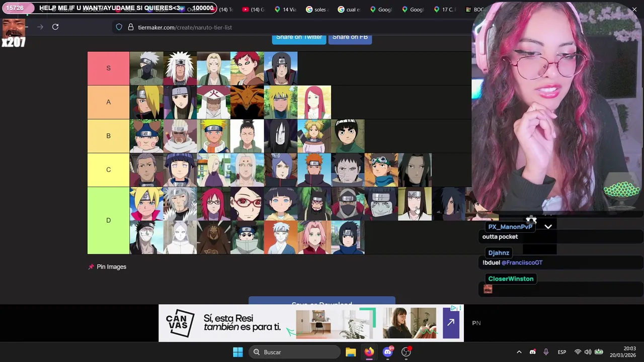The height and width of the screenshot is (362, 644).
Task: Select Shino with sunglasses in D tier
Action: (x=247, y=237)
